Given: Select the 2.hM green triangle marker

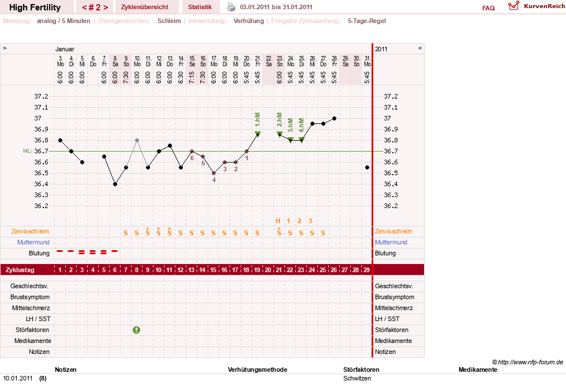Looking at the screenshot, I should coord(279,134).
